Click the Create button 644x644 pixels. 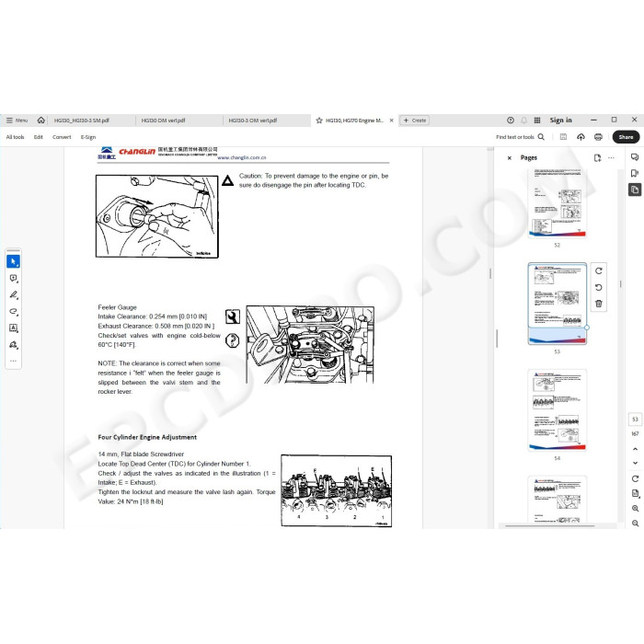414,121
